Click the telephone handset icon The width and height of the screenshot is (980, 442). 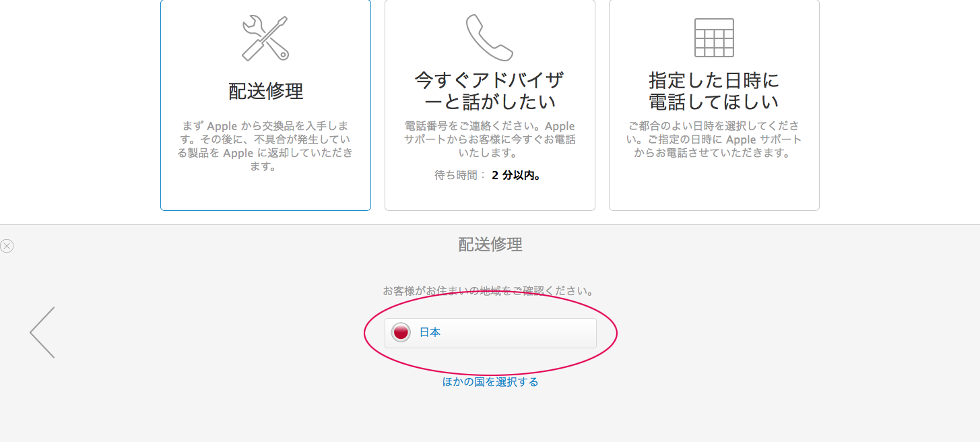490,38
